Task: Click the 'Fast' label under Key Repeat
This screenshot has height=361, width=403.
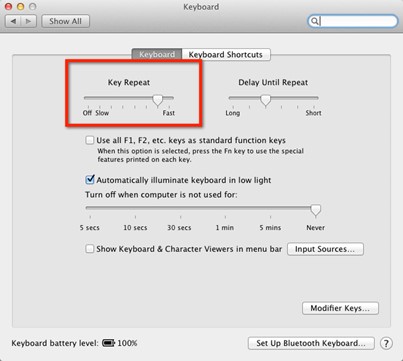Action: point(169,113)
